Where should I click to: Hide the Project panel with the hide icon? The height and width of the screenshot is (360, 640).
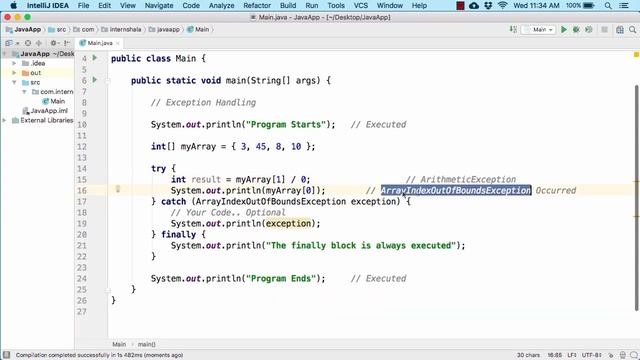coord(67,43)
